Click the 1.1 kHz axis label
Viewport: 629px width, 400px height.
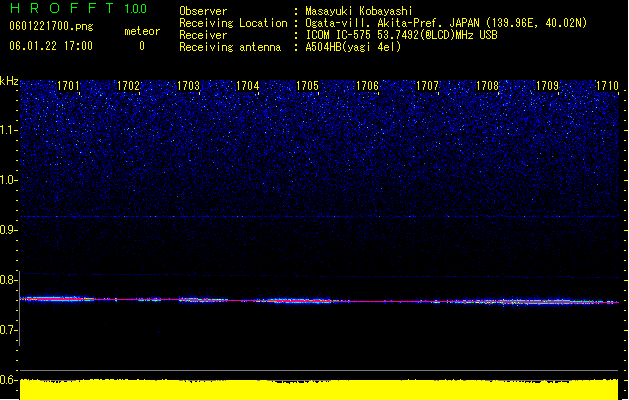pyautogui.click(x=8, y=130)
